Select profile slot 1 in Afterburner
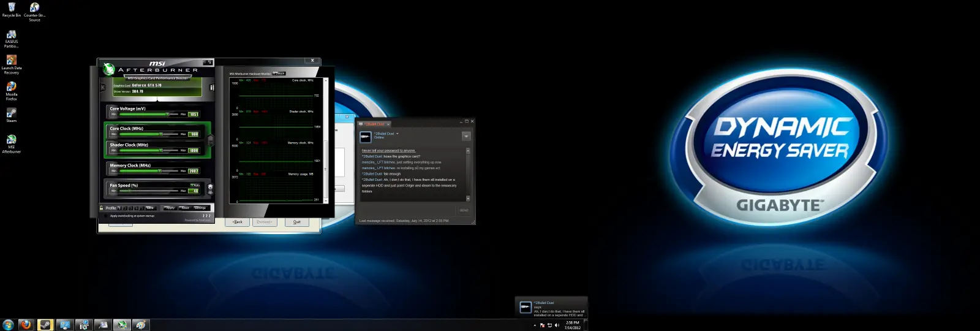 tap(120, 208)
